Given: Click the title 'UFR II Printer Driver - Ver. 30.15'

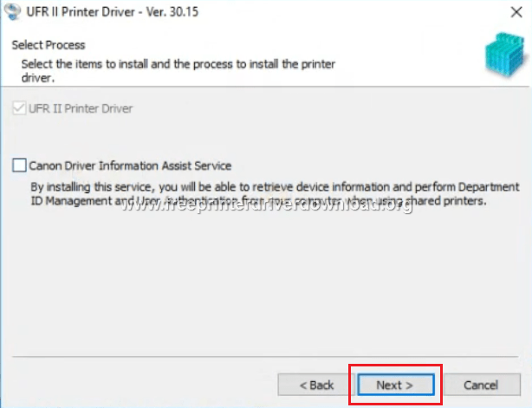Looking at the screenshot, I should click(x=113, y=12).
